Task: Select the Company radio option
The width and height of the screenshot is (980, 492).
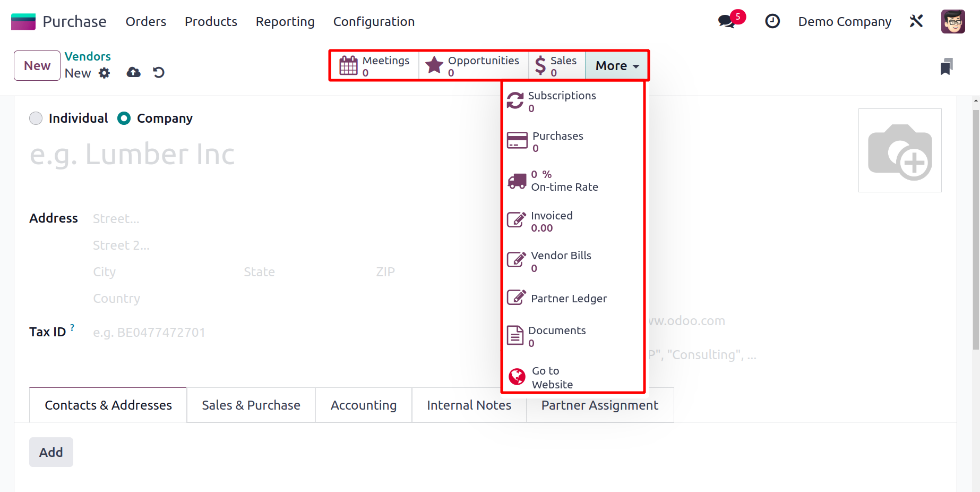Action: pyautogui.click(x=124, y=118)
